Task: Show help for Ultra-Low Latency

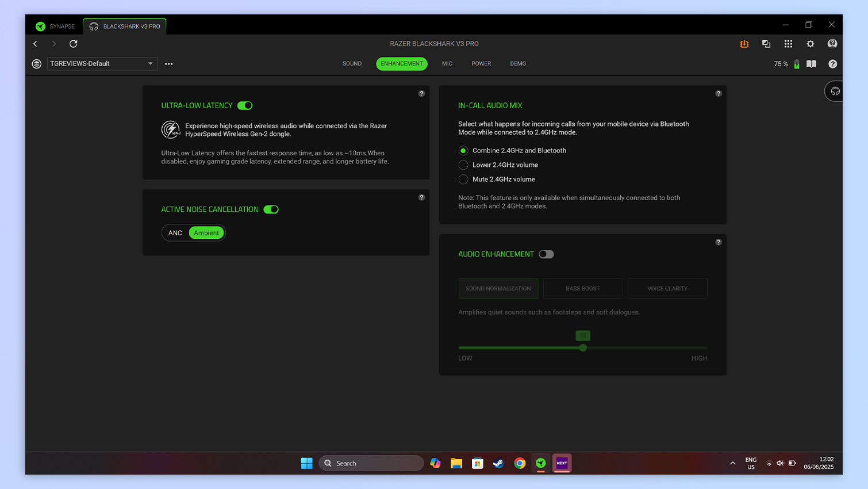Action: point(421,93)
